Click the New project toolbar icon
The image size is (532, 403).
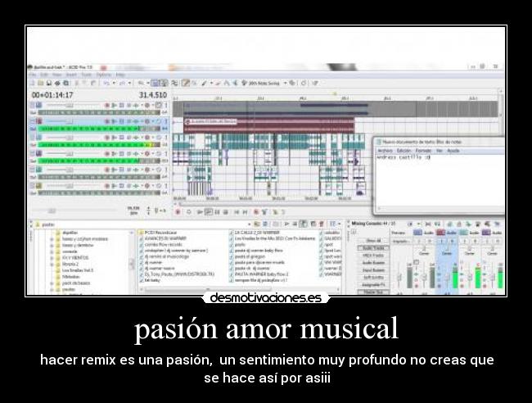click(33, 83)
